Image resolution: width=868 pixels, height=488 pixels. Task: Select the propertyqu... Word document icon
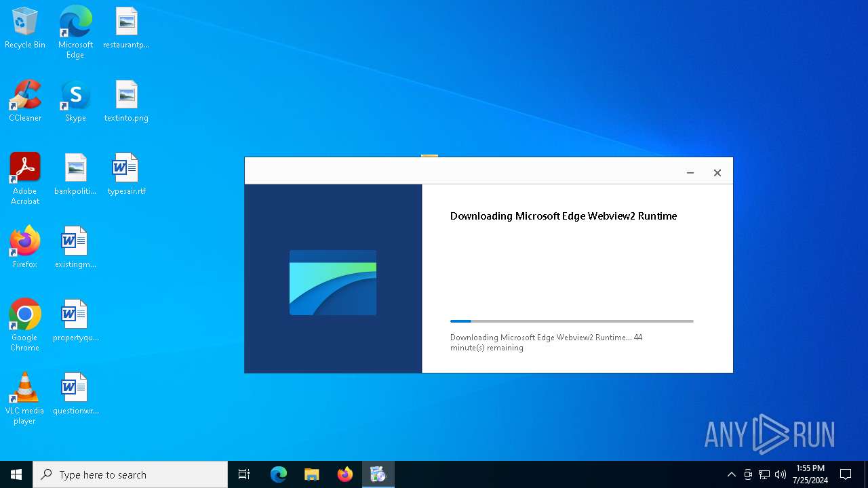tap(75, 321)
